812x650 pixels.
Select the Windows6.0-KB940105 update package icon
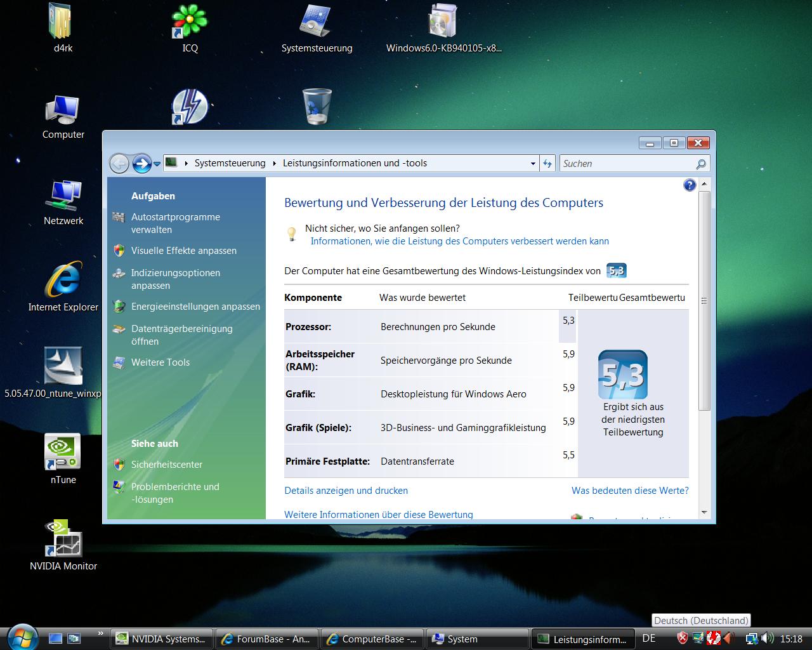[443, 28]
